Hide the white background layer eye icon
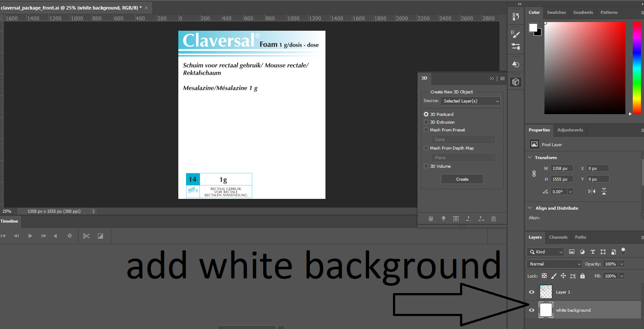The image size is (644, 329). 532,310
